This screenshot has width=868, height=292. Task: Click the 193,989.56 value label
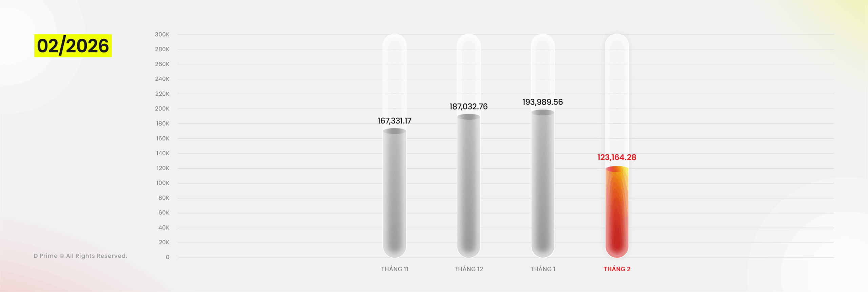point(542,102)
